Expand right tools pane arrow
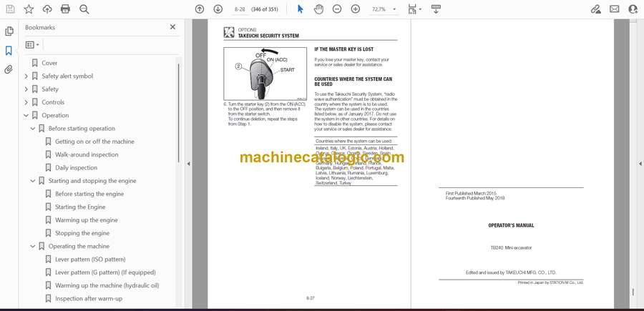Viewport: 644px width, 311px height. [x=640, y=164]
